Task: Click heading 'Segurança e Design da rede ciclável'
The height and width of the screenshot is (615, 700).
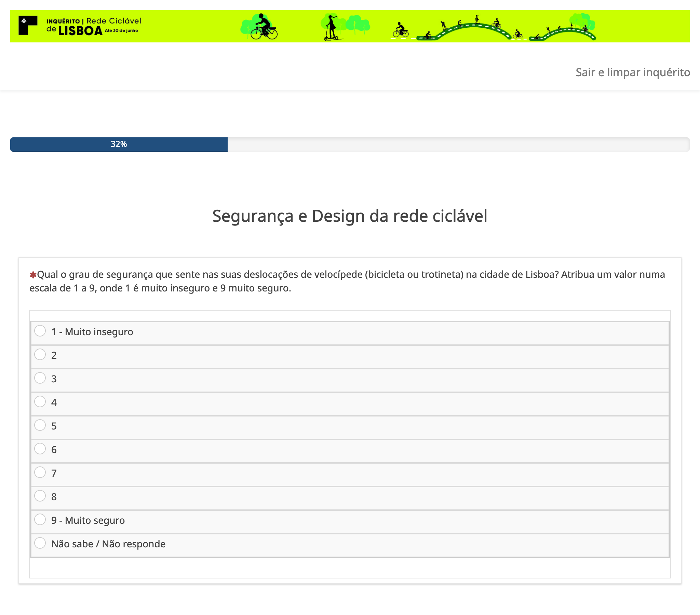Action: (350, 216)
